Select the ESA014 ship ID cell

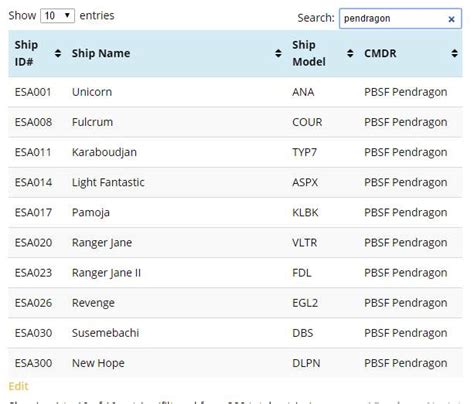(x=33, y=182)
